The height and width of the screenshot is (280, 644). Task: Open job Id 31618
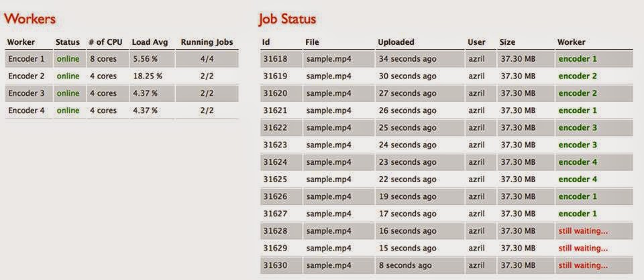275,59
